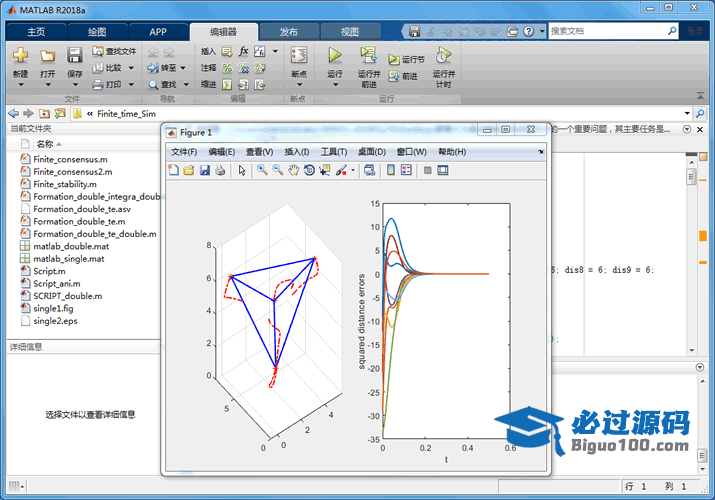Click the percent comment icon

pyautogui.click(x=227, y=68)
